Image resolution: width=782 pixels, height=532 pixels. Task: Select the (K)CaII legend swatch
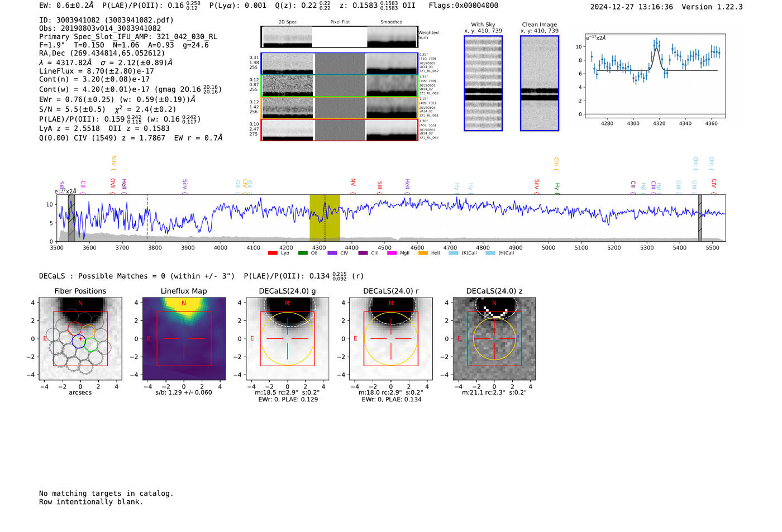coord(454,253)
